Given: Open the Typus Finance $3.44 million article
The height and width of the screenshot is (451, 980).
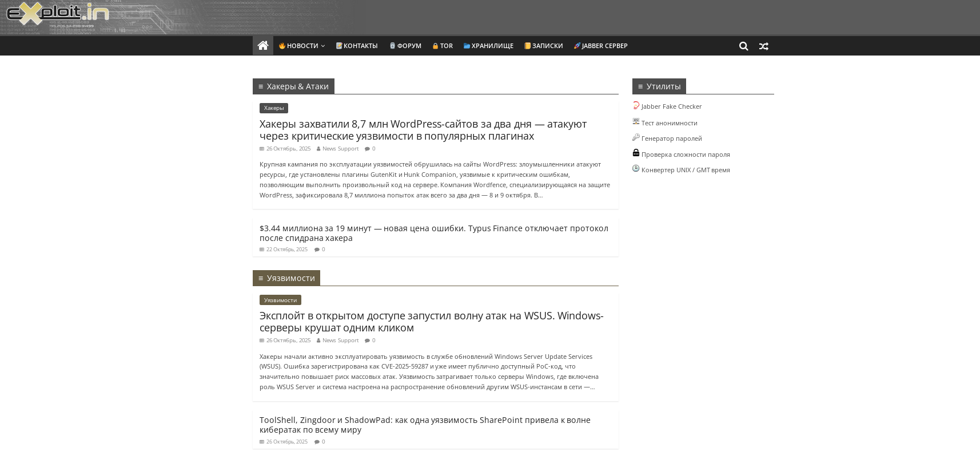Looking at the screenshot, I should (434, 233).
